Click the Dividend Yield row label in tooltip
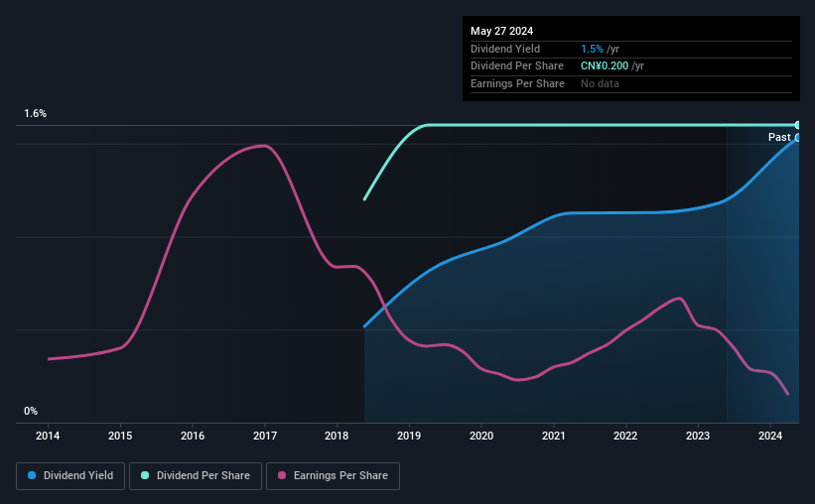Image resolution: width=815 pixels, height=504 pixels. click(505, 49)
